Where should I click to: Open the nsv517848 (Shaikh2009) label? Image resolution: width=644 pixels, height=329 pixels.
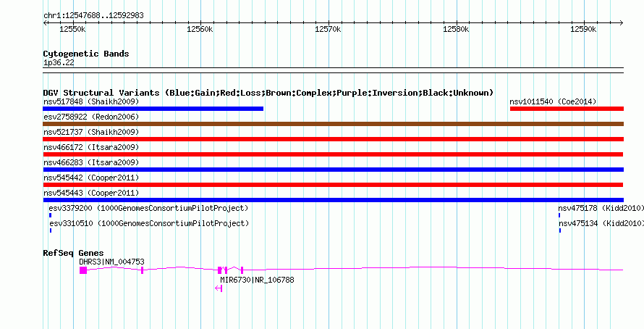91,101
